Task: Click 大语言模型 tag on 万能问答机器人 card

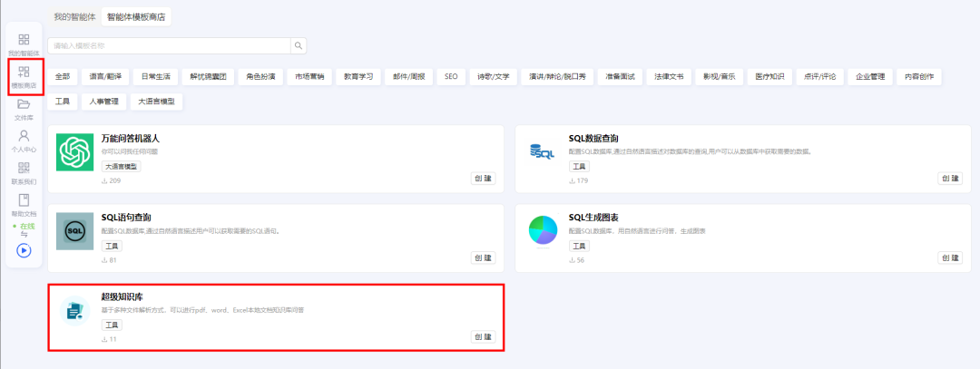Action: click(x=122, y=167)
